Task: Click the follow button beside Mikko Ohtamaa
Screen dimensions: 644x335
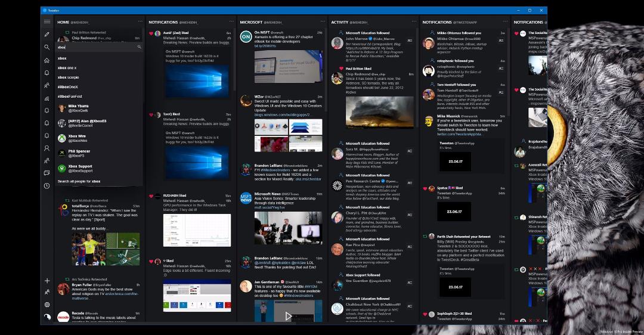Action: tap(501, 40)
